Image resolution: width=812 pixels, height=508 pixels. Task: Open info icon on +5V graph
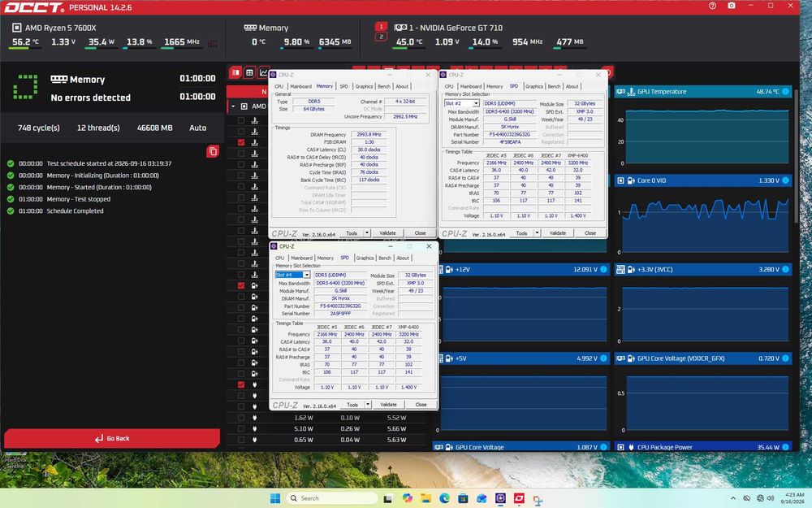coord(604,358)
